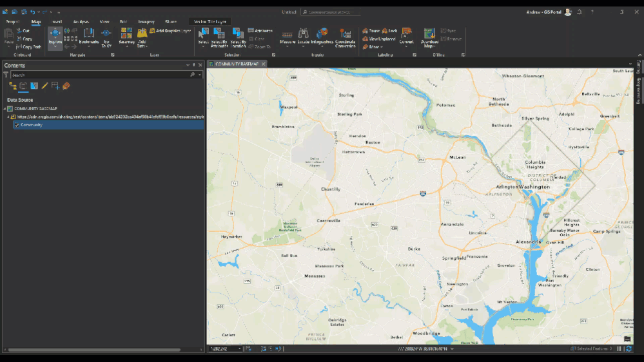Open the map scale dropdown
This screenshot has height=362, width=644.
[x=240, y=349]
